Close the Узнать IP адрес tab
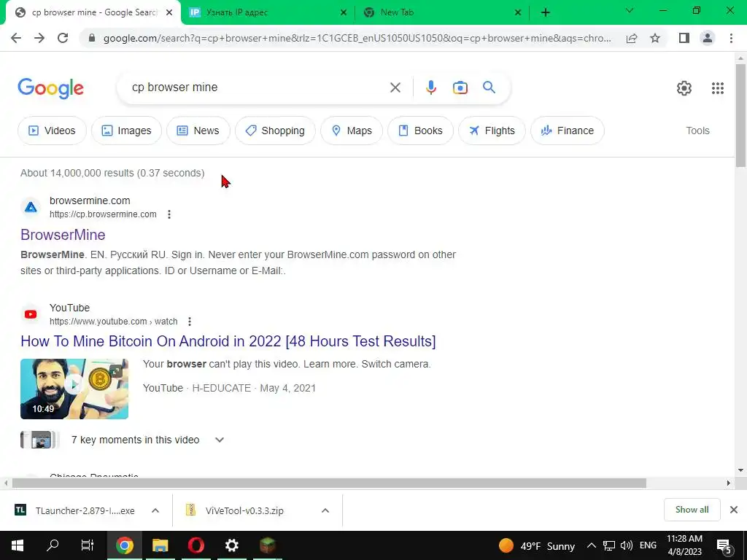 point(343,12)
